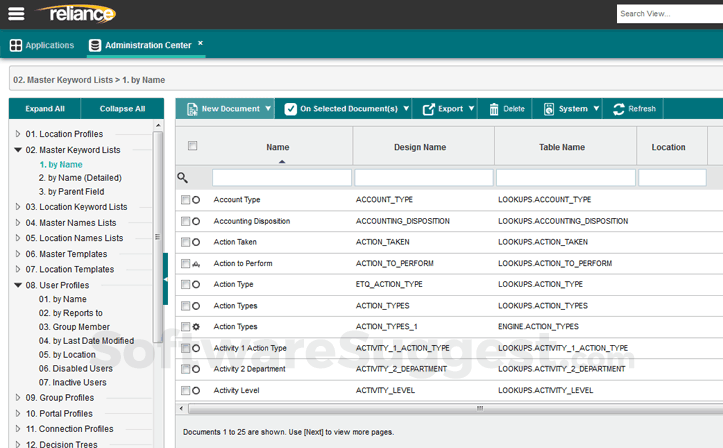
Task: Click the Applications grid icon
Action: click(x=16, y=45)
